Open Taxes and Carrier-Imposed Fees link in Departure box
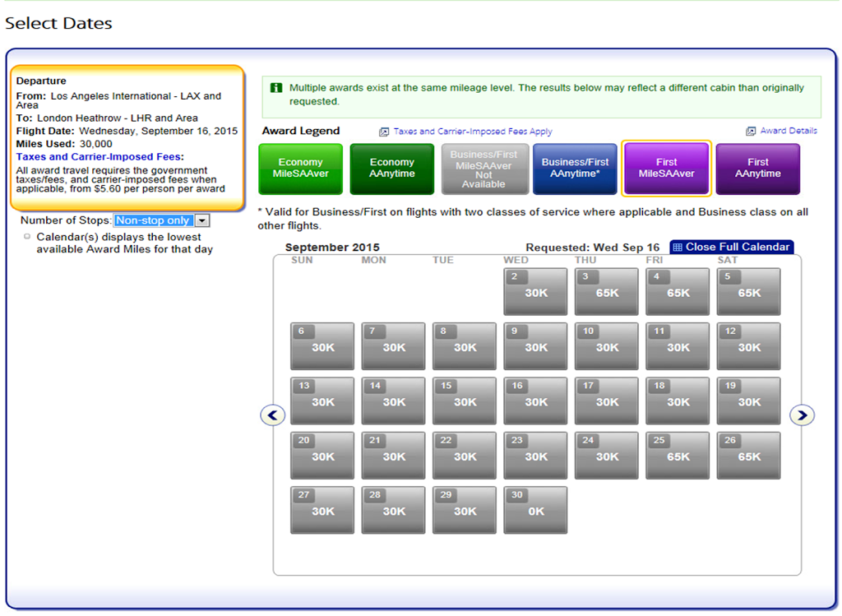 tap(99, 157)
